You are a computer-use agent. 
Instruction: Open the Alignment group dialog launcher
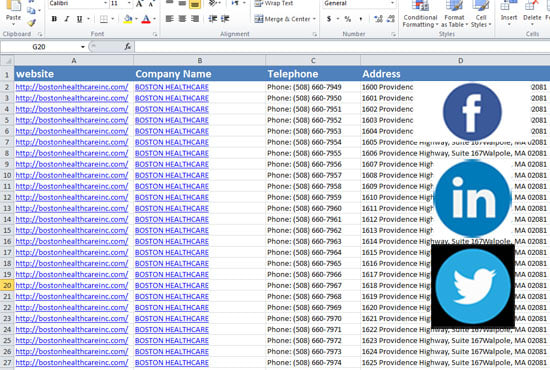(x=315, y=34)
